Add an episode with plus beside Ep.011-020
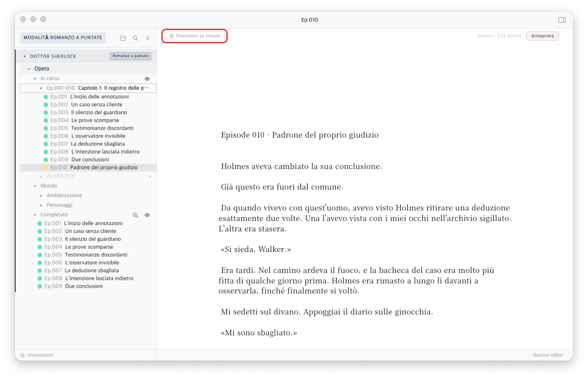The image size is (588, 379). pyautogui.click(x=150, y=176)
